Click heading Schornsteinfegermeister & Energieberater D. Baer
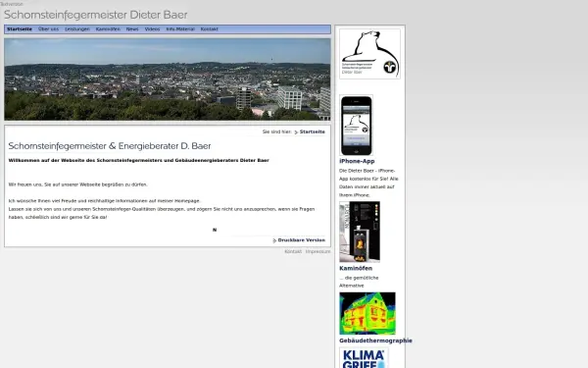Screen dimensions: 588x368 tap(110, 146)
